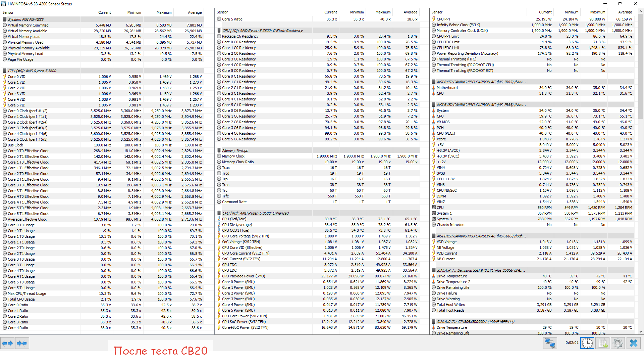Select the Core 3 C6 Residency row

(x=318, y=128)
